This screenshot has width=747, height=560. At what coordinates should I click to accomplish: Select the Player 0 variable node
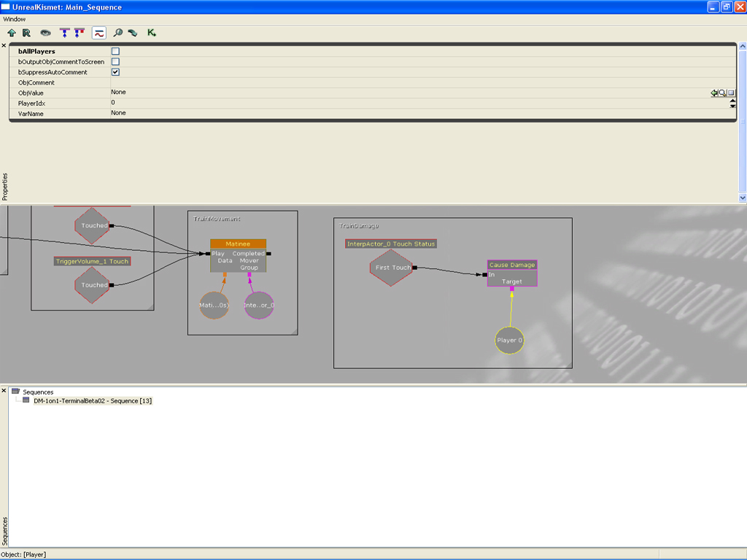(509, 340)
